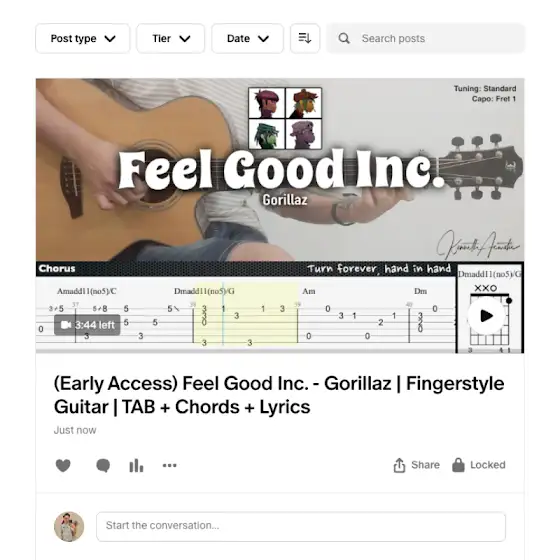
Task: View post stats bar chart icon
Action: pyautogui.click(x=136, y=465)
